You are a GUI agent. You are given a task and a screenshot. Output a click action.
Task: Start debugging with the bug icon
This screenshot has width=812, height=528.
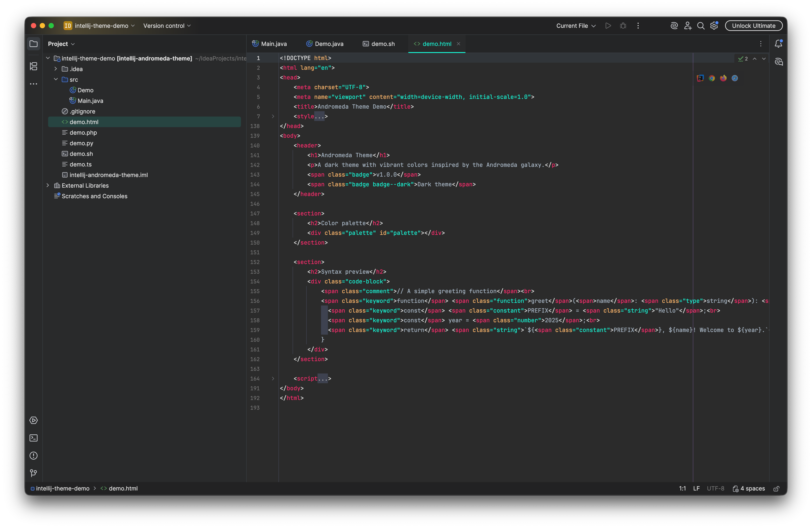(x=623, y=26)
